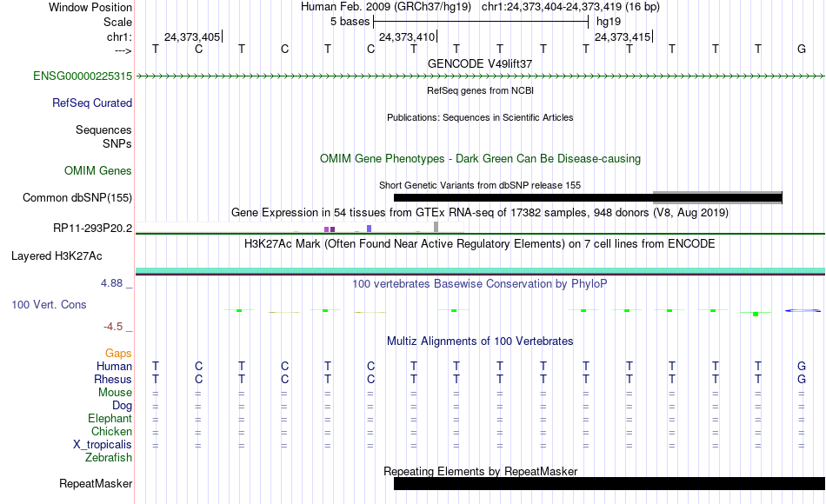Image resolution: width=826 pixels, height=504 pixels.
Task: Click the GTEx Gene Expression track title
Action: coord(480,213)
